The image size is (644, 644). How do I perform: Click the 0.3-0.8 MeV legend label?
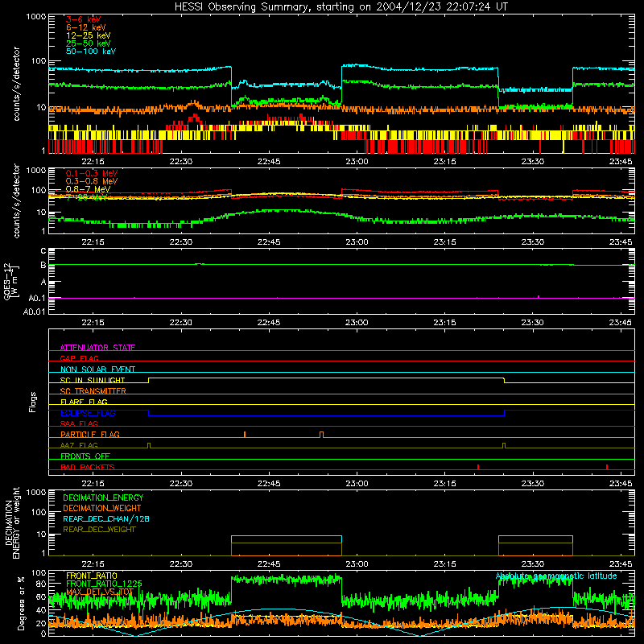(x=92, y=181)
